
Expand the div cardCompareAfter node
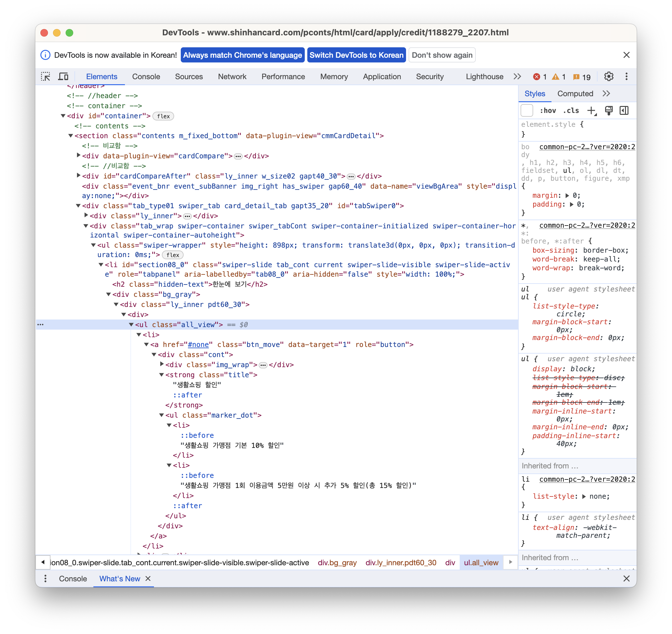[79, 176]
